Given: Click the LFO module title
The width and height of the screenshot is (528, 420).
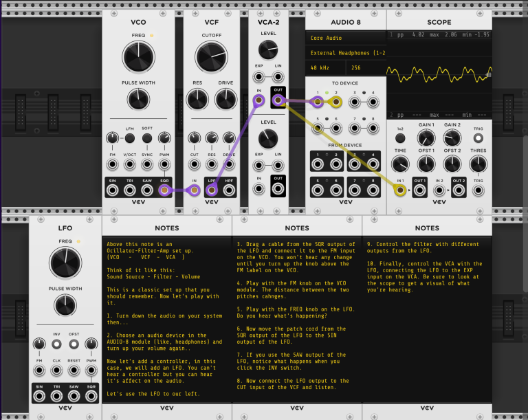Looking at the screenshot, I should click(65, 228).
